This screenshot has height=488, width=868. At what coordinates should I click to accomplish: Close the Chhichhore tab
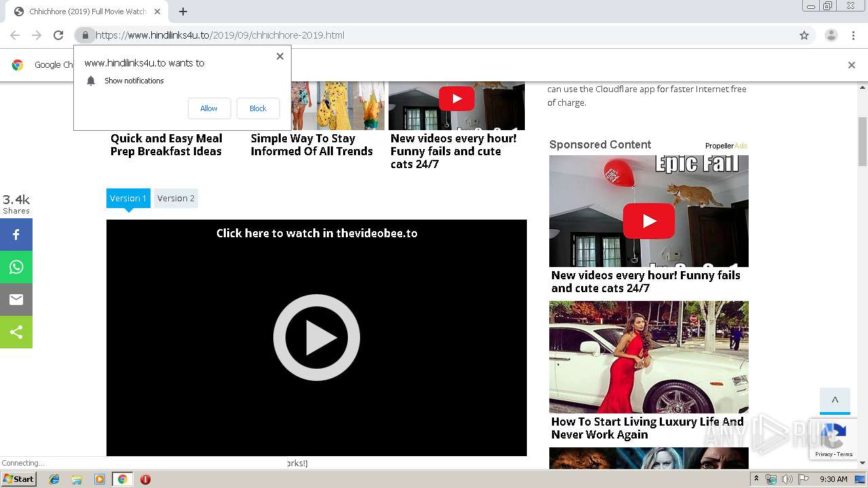(x=157, y=12)
